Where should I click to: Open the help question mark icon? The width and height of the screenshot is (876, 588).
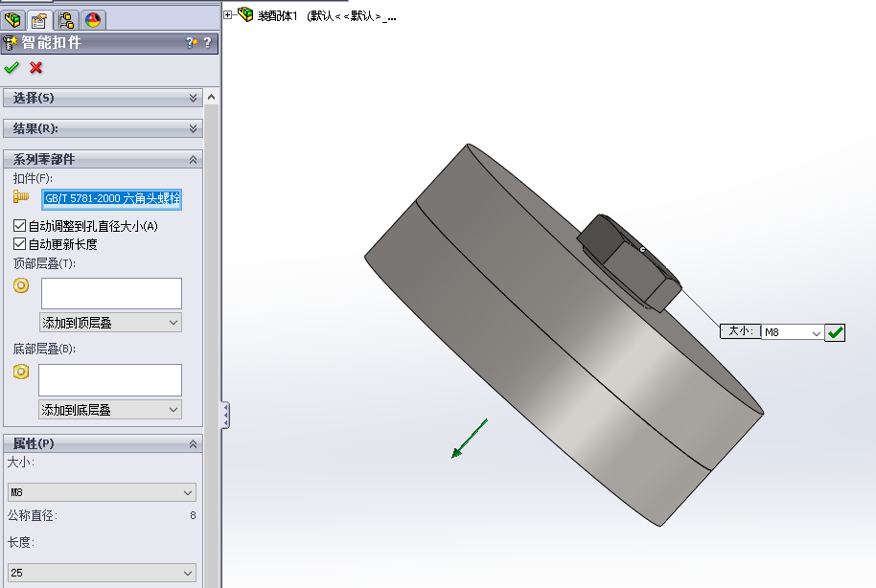(x=207, y=42)
